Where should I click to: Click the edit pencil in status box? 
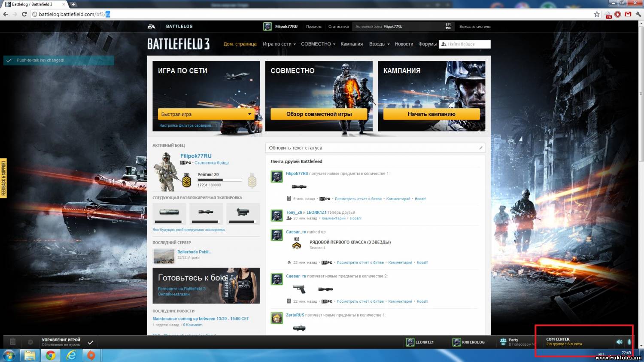[481, 148]
